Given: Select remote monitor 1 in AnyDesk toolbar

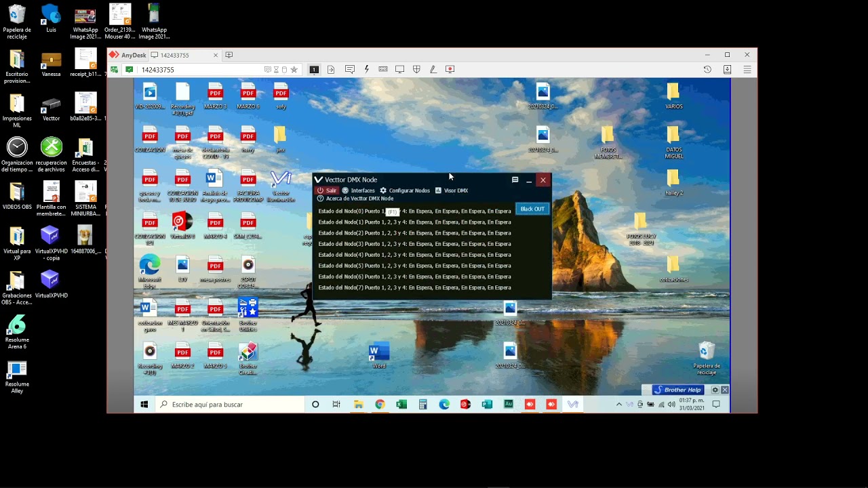Looking at the screenshot, I should 314,69.
